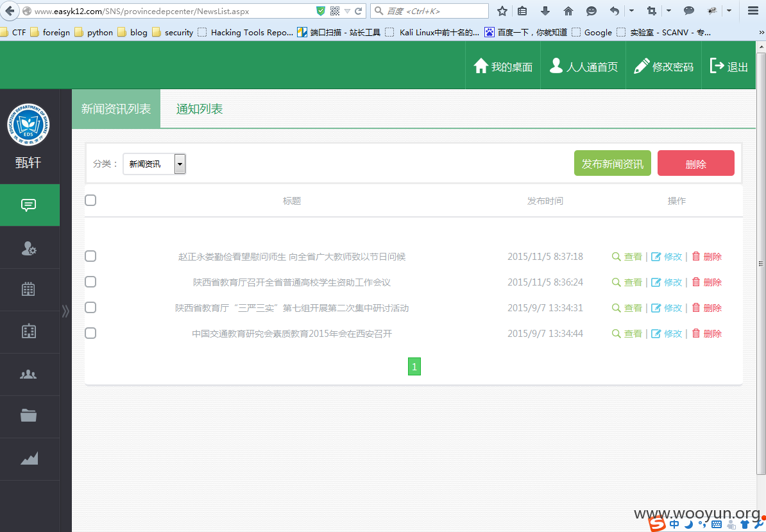Viewport: 766px width, 532px height.
Task: Delete the 中国交通教育研究会 news row
Action: 707,334
